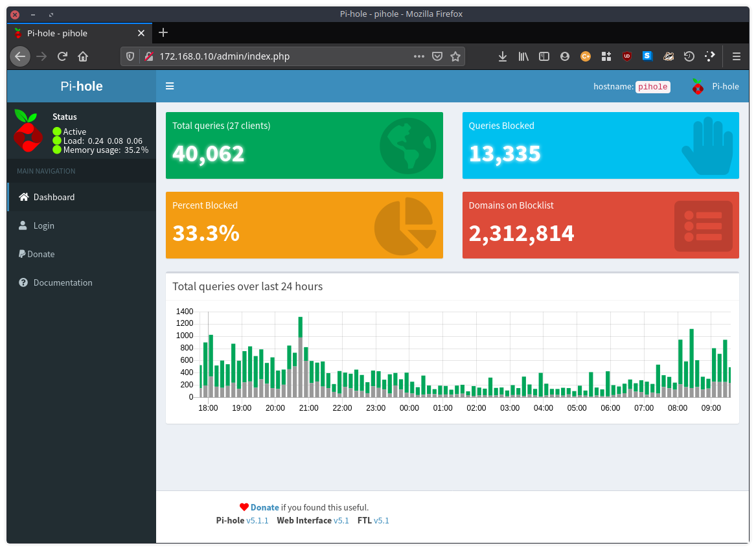Click the Active status indicator
The height and width of the screenshot is (550, 756).
click(x=69, y=132)
